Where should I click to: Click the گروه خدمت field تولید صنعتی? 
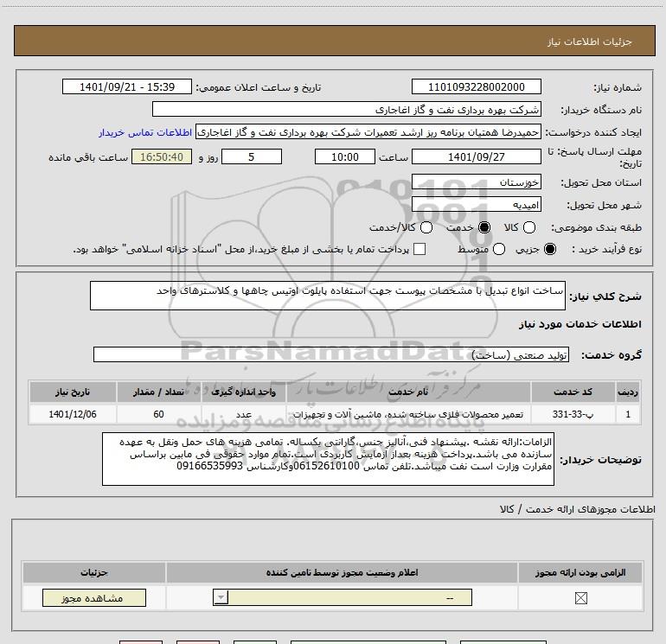pyautogui.click(x=331, y=354)
